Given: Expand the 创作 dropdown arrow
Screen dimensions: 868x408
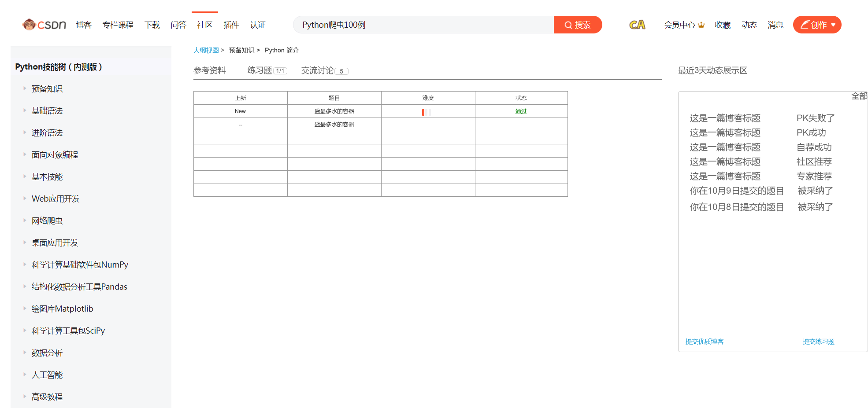Looking at the screenshot, I should pos(833,25).
